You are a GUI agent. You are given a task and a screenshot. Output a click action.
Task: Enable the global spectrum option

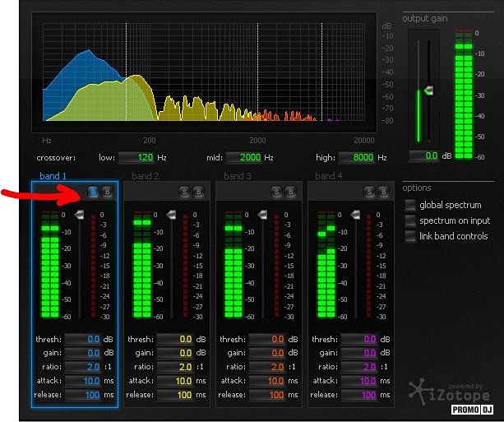click(x=410, y=205)
